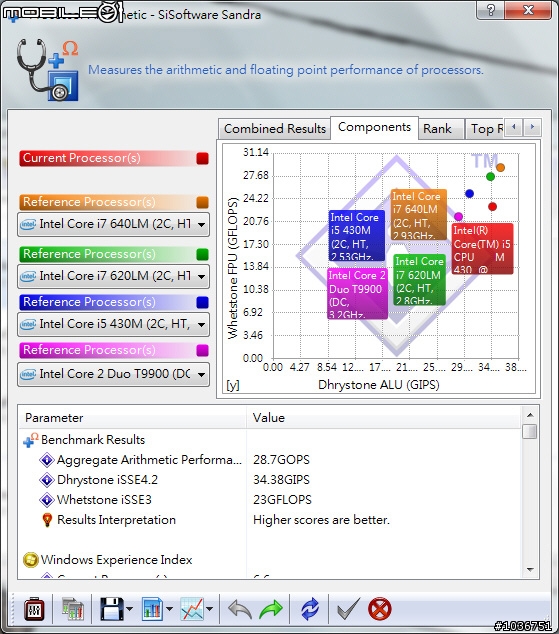The width and height of the screenshot is (559, 634).
Task: Click the orange data point on chart
Action: [x=500, y=167]
